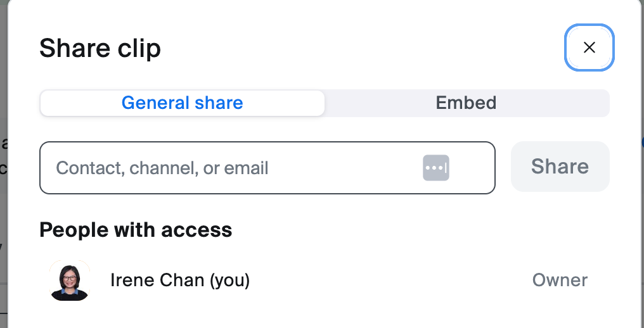
Task: Click the Share clip dialog title
Action: tap(100, 49)
